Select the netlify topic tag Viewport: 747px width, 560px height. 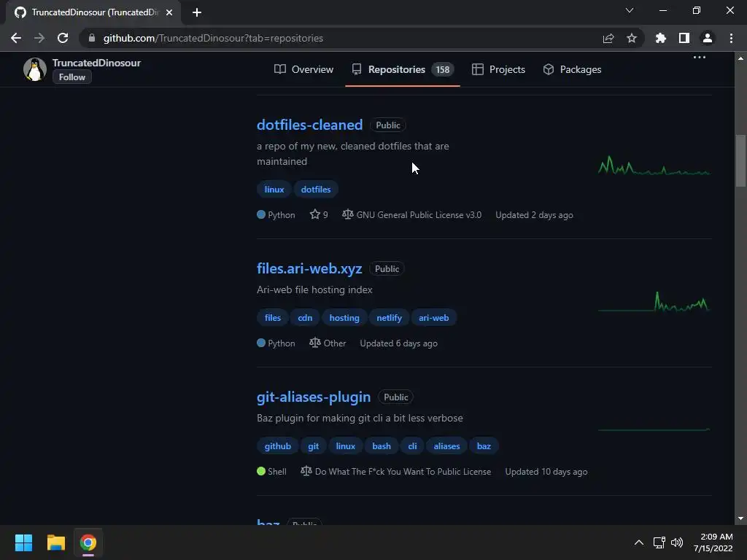390,318
